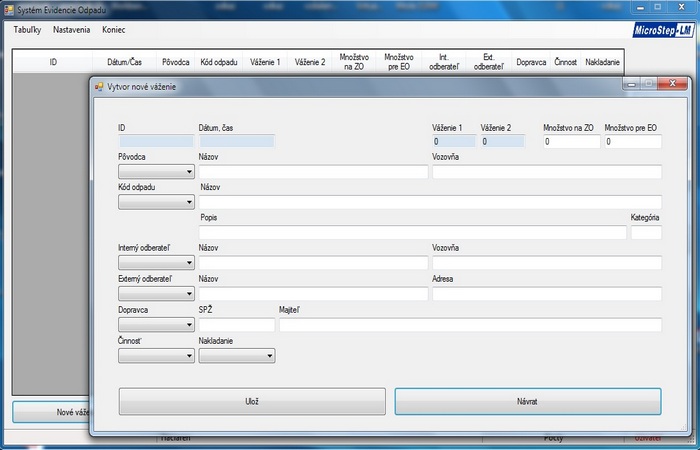The image size is (700, 450).
Task: Click the Int. odberateľ column header
Action: coord(443,62)
